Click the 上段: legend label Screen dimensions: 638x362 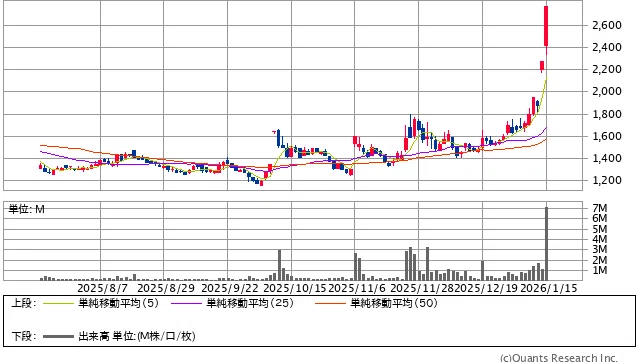pos(24,303)
